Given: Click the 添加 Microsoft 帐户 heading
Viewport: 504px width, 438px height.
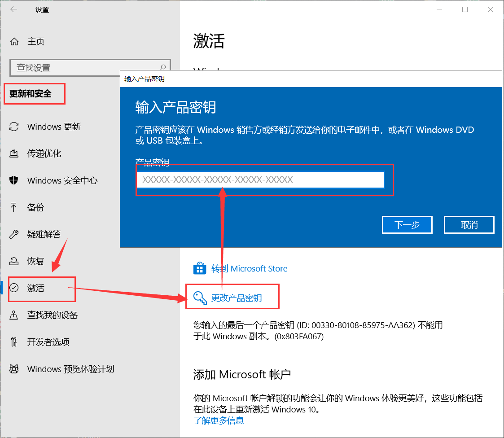Looking at the screenshot, I should (x=242, y=374).
